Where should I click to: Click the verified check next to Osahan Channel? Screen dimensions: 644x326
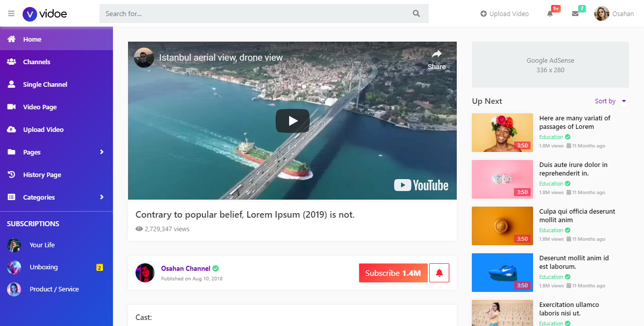(x=215, y=268)
